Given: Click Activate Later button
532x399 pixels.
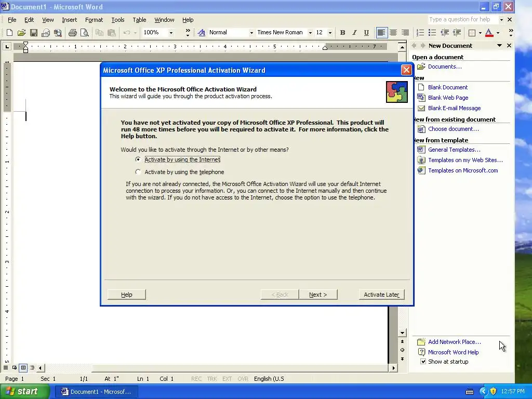Looking at the screenshot, I should pos(382,295).
